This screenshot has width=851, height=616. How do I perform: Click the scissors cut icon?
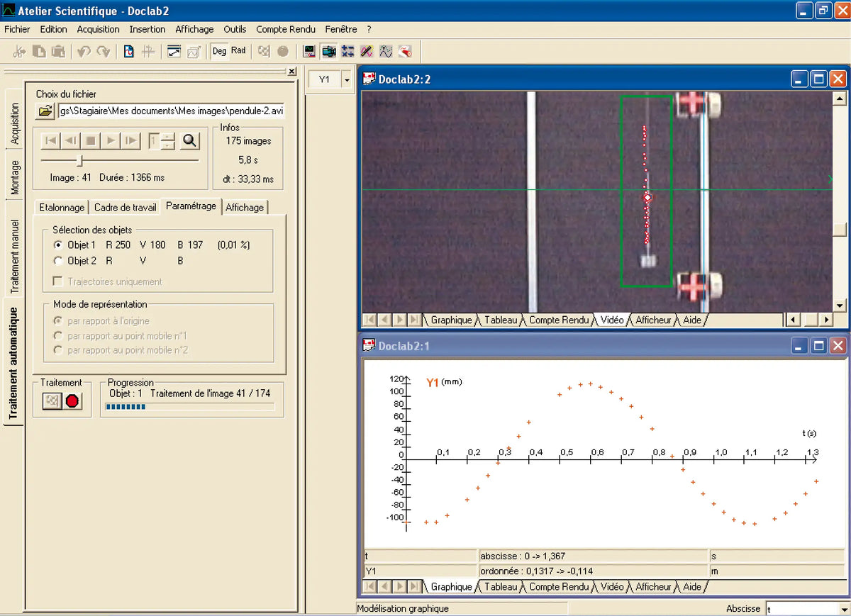(x=18, y=50)
